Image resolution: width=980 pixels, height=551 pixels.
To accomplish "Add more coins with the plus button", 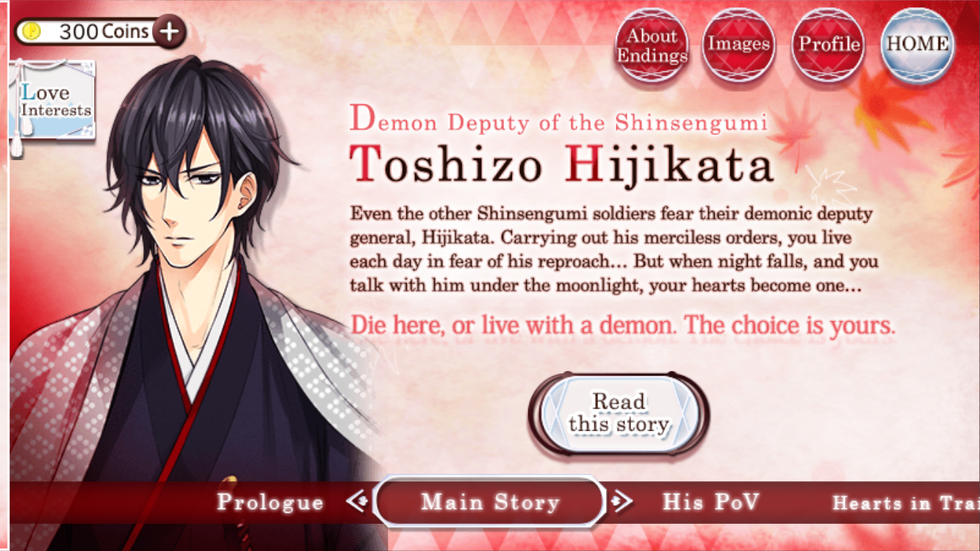I will coord(170,32).
